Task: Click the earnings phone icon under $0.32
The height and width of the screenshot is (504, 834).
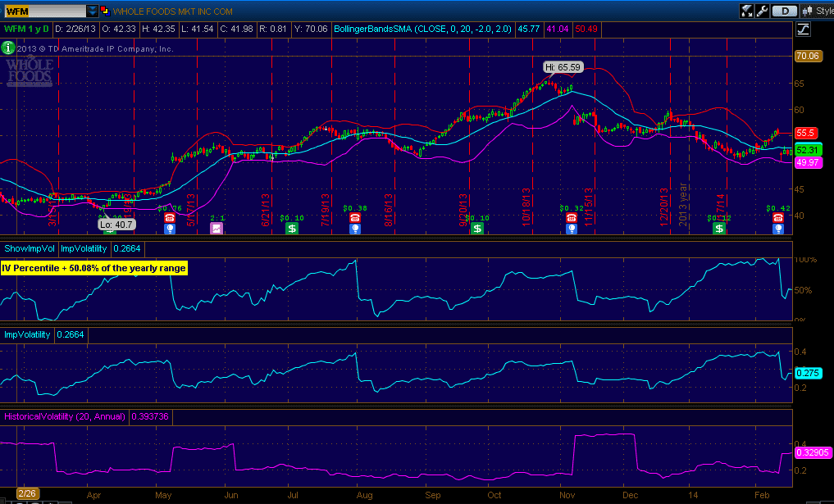Action: (572, 217)
